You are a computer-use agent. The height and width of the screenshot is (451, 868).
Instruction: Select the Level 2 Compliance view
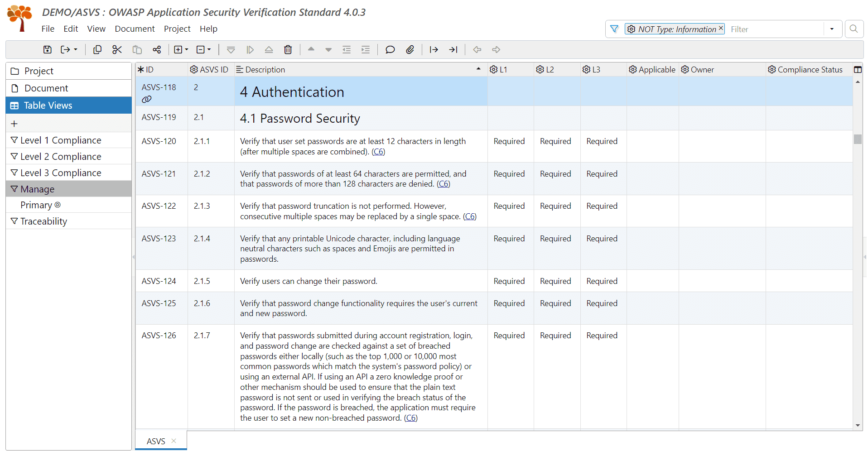[x=69, y=157]
